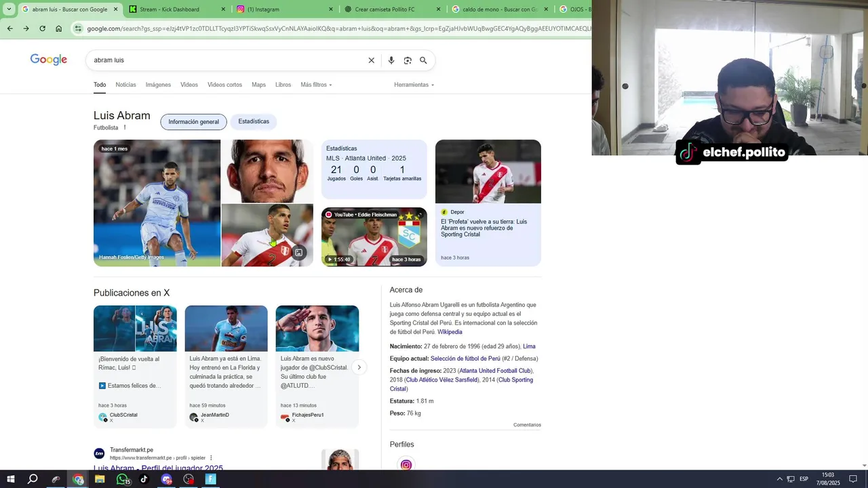Follow the Lima birthplace link
This screenshot has width=868, height=488.
tap(529, 346)
